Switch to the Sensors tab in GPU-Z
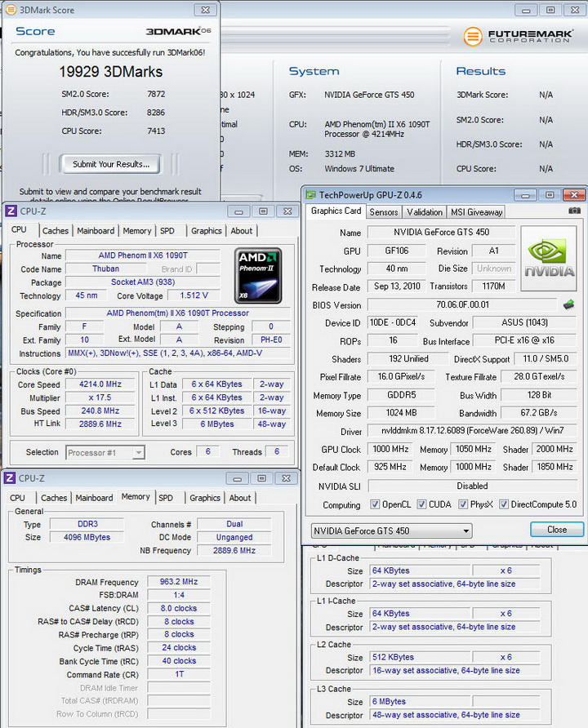 384,212
